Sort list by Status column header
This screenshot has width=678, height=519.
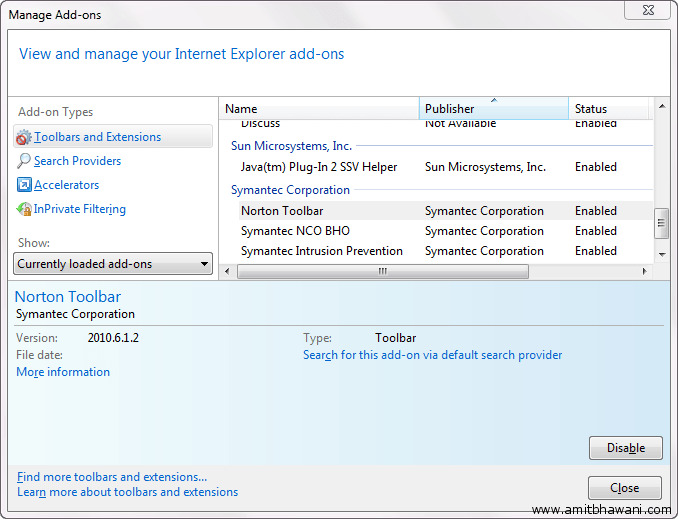608,109
